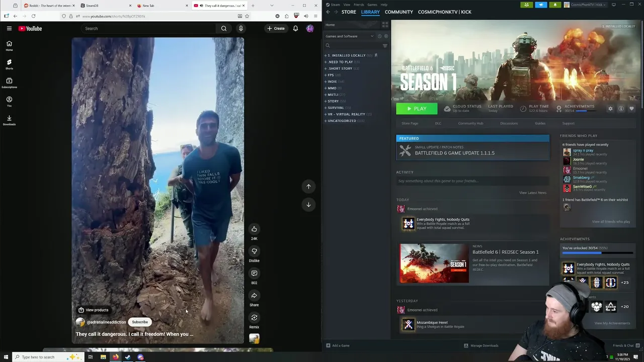Remix this YouTube Short
Image resolution: width=644 pixels, height=362 pixels.
click(x=254, y=317)
